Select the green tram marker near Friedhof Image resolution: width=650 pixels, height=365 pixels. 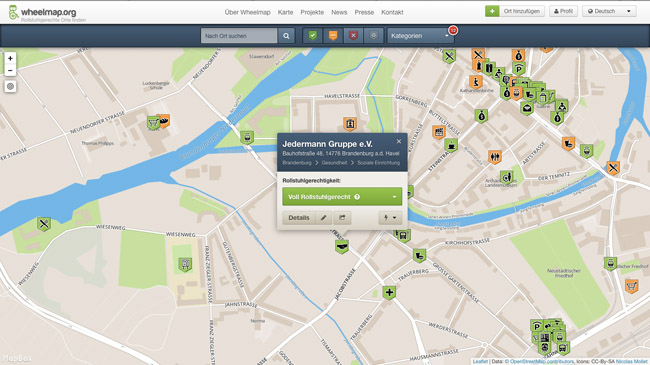[610, 264]
